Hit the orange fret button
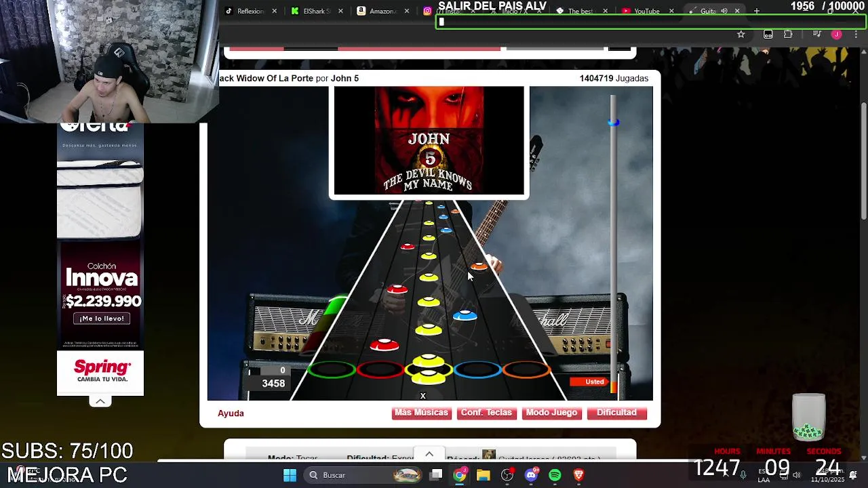The image size is (868, 488). (526, 369)
